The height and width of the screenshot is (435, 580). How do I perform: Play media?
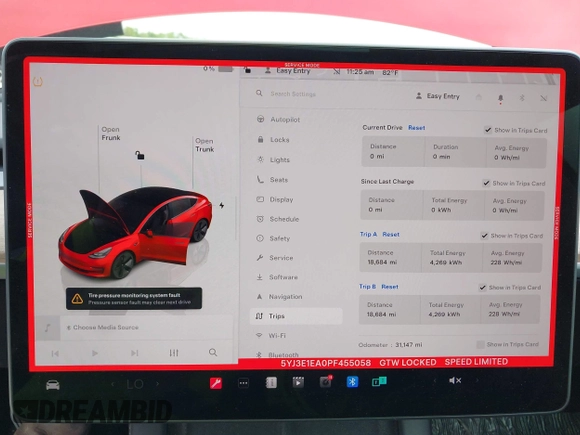click(x=95, y=353)
